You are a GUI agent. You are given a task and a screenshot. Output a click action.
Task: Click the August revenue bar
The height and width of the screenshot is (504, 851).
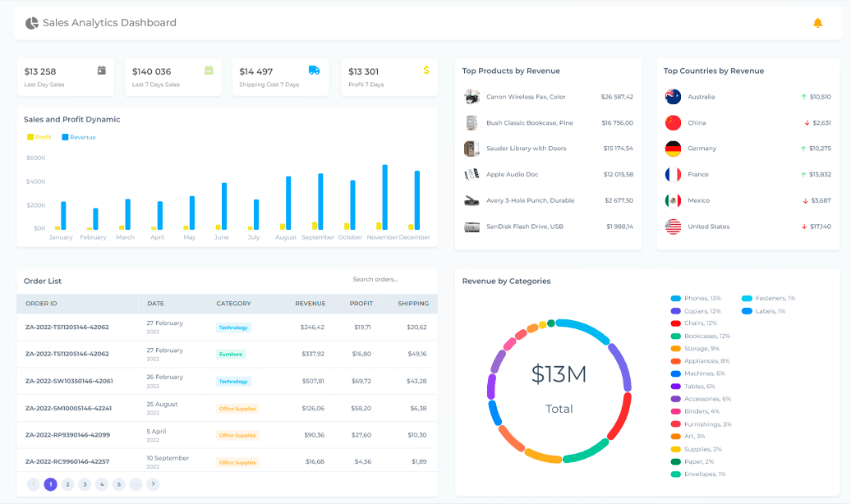pyautogui.click(x=288, y=203)
